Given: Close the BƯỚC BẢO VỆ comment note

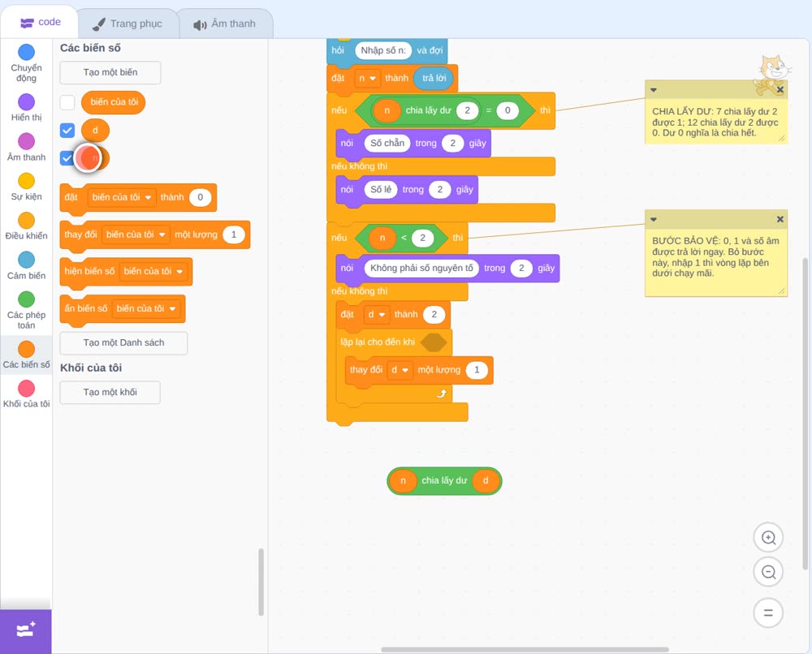Looking at the screenshot, I should 780,219.
